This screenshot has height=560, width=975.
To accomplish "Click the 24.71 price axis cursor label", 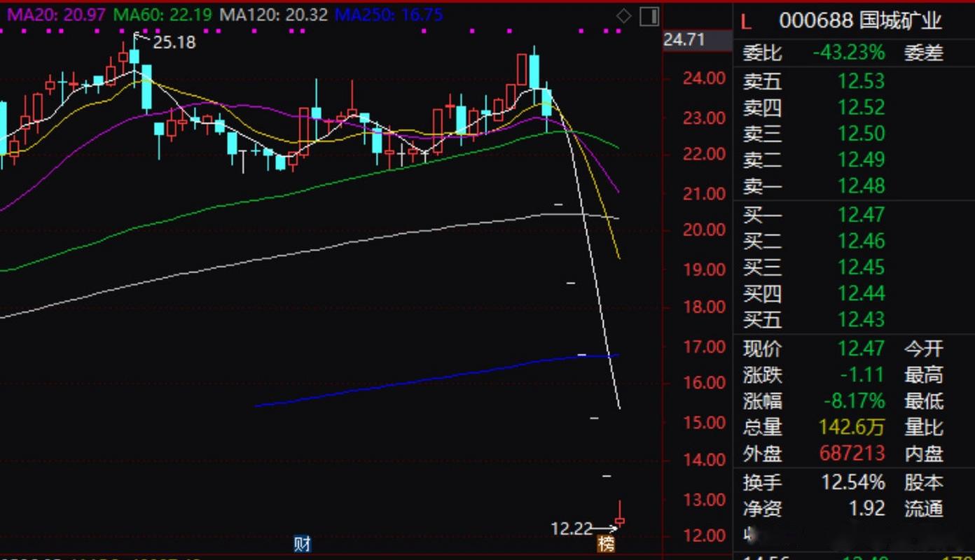I will tap(684, 40).
